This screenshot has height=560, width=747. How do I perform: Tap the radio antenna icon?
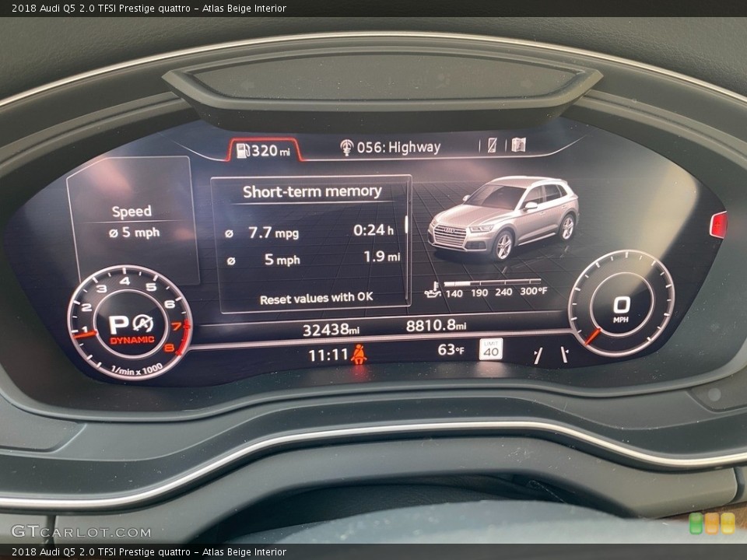point(346,148)
